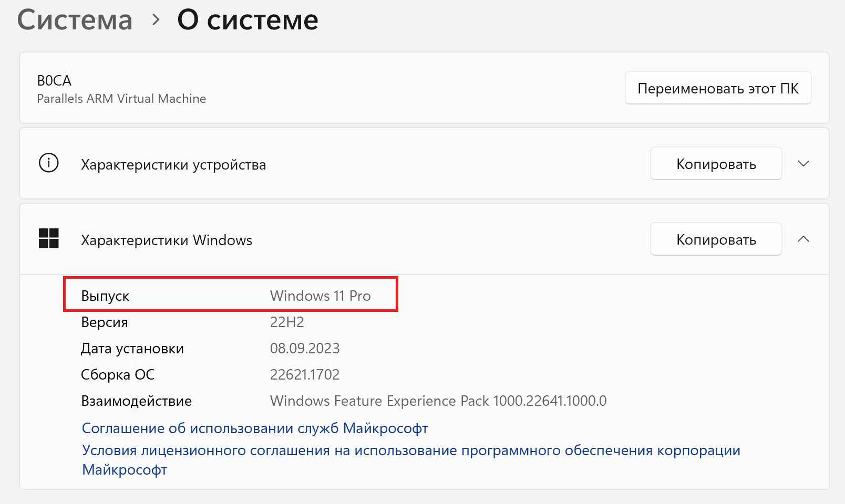Screen dimensions: 845x504
Task: Click the info icon beside Характеристики устройства
Action: tap(49, 163)
